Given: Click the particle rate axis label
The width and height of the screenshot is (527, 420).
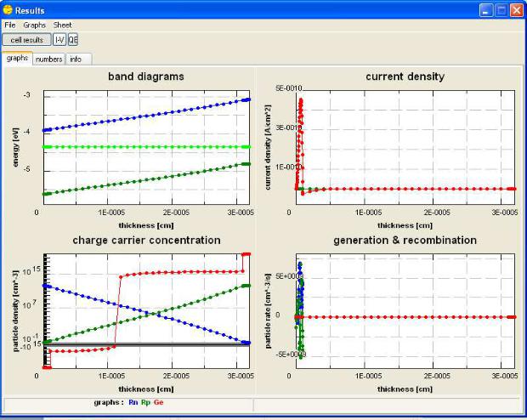Looking at the screenshot, I should 268,310.
